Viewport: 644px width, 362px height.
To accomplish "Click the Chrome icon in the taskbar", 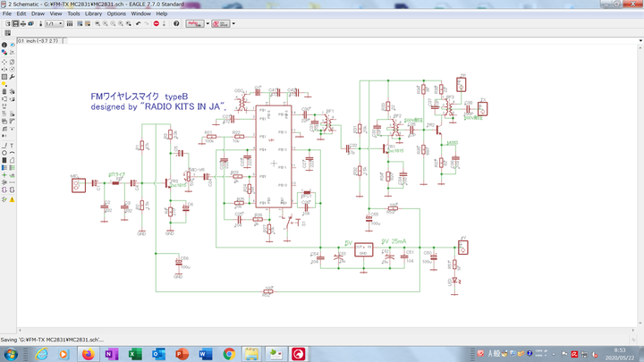I will coord(229,354).
